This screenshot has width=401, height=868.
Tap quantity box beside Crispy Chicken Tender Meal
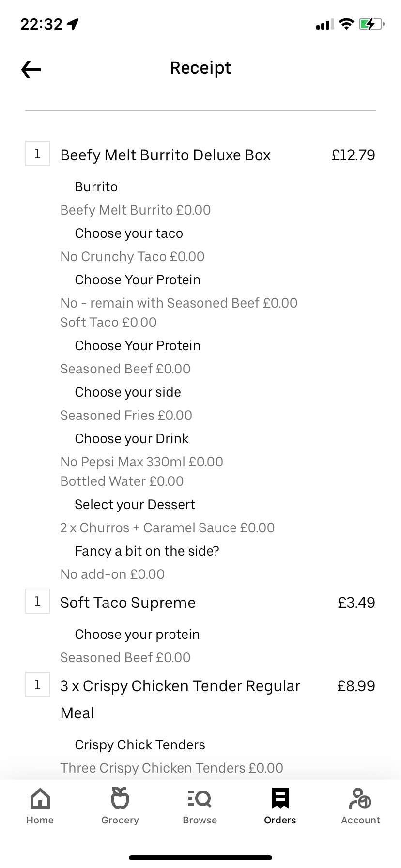pos(38,685)
